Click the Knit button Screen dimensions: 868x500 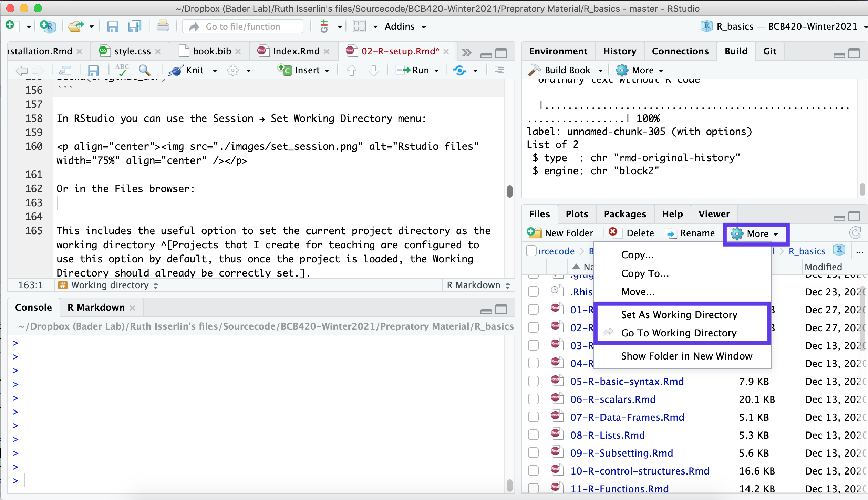[x=186, y=71]
